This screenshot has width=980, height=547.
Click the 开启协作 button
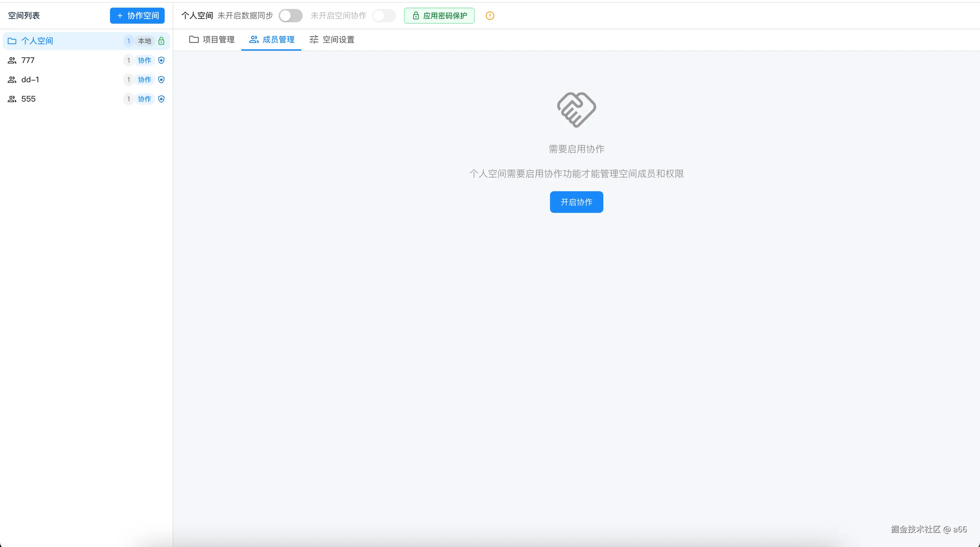pos(576,202)
